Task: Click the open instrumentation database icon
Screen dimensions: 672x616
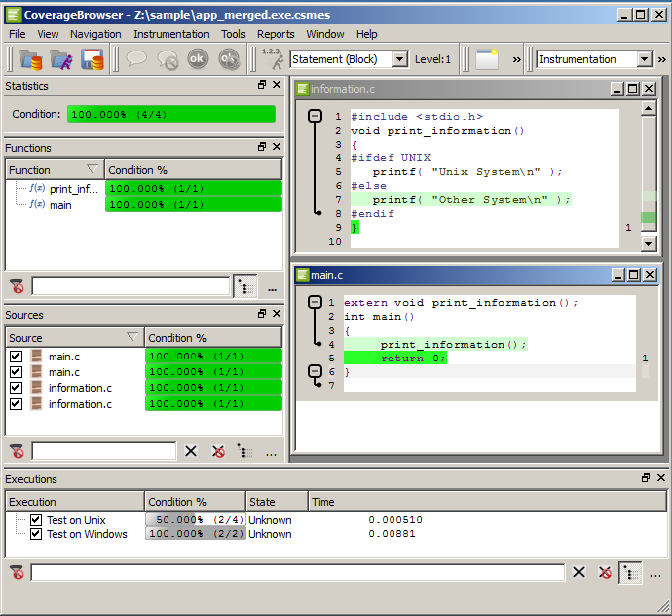Action: 31,59
